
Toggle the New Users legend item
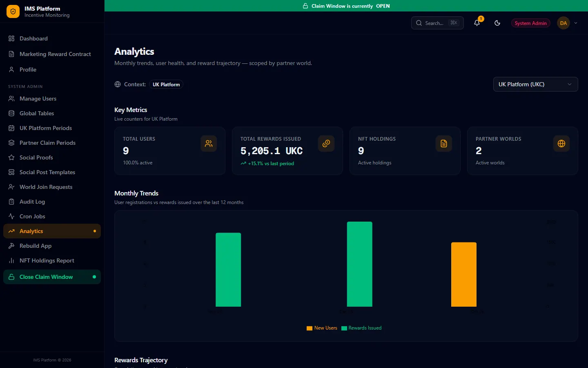pos(322,328)
